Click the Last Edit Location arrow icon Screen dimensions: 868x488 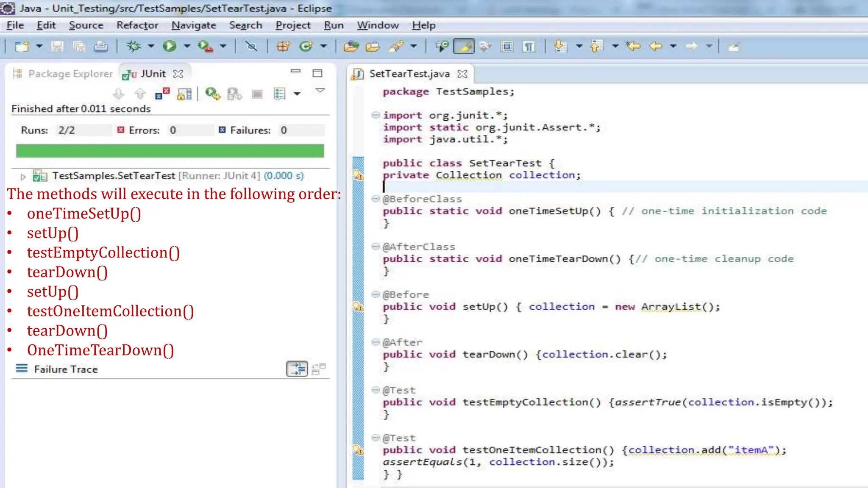[633, 46]
